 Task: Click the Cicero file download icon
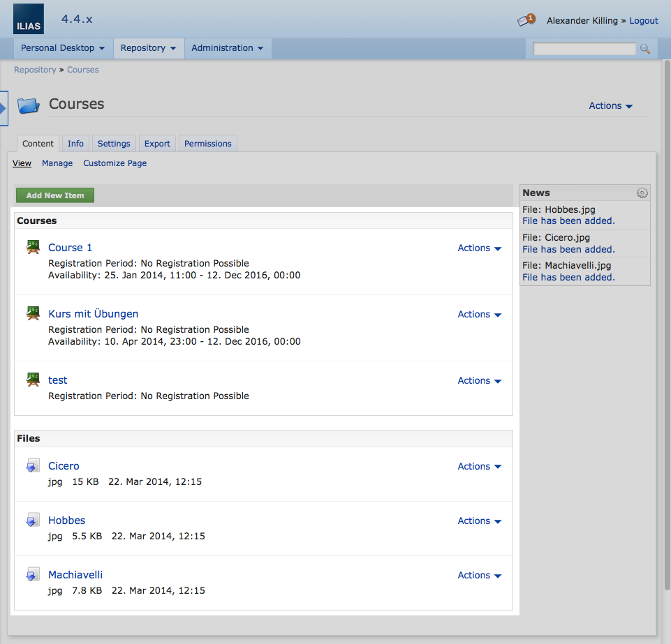[32, 465]
